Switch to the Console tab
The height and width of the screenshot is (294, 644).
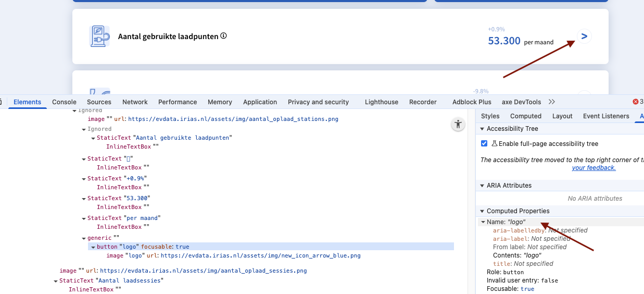(x=64, y=102)
